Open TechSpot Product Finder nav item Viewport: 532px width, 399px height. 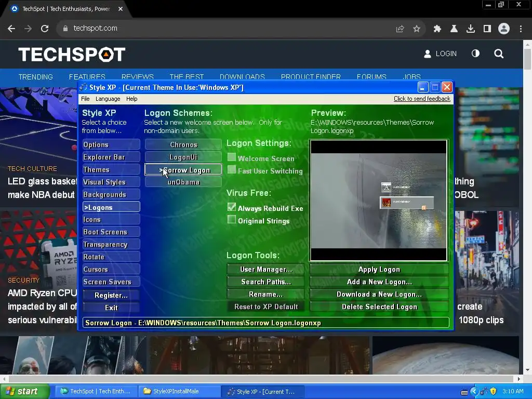tap(311, 77)
